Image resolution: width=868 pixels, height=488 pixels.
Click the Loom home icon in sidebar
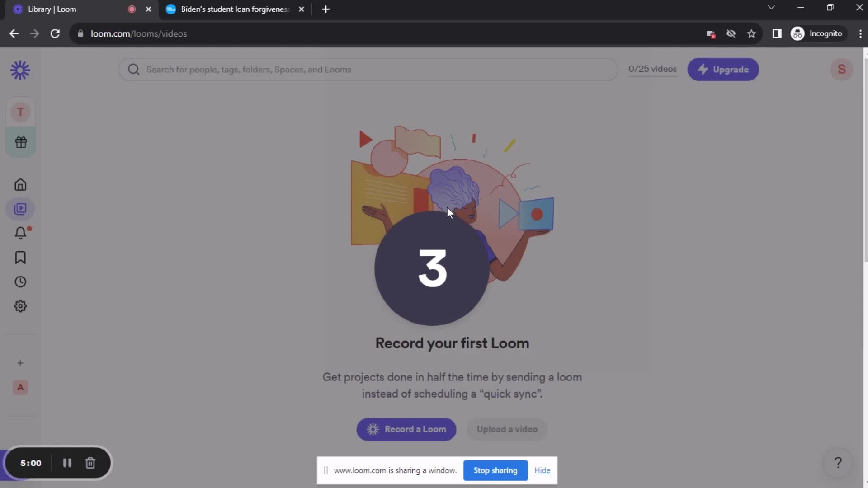coord(20,185)
